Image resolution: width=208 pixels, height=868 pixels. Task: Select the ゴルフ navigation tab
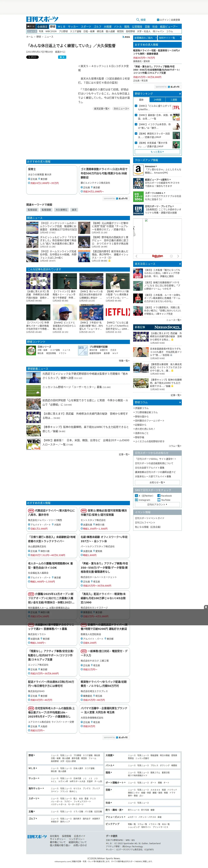98,27
